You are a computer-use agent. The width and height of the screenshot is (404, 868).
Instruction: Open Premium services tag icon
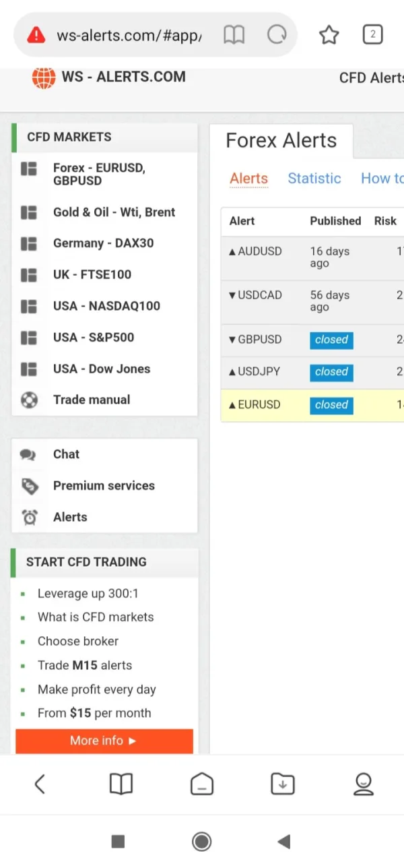(29, 486)
